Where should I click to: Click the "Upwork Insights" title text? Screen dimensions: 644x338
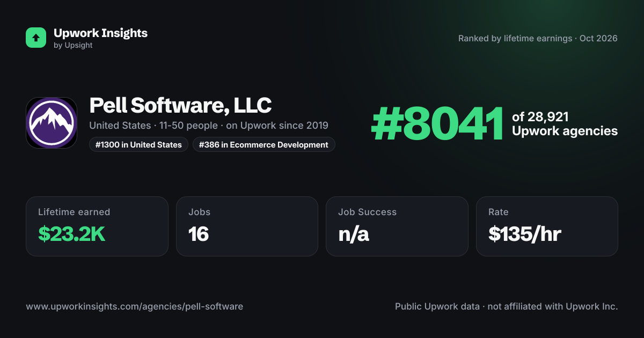tap(100, 33)
